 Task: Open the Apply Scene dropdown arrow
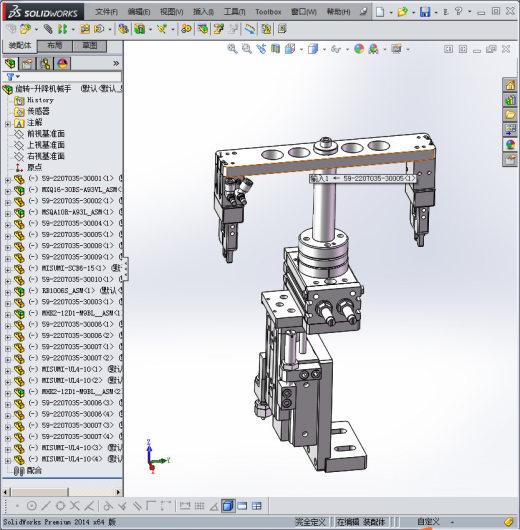[x=384, y=50]
